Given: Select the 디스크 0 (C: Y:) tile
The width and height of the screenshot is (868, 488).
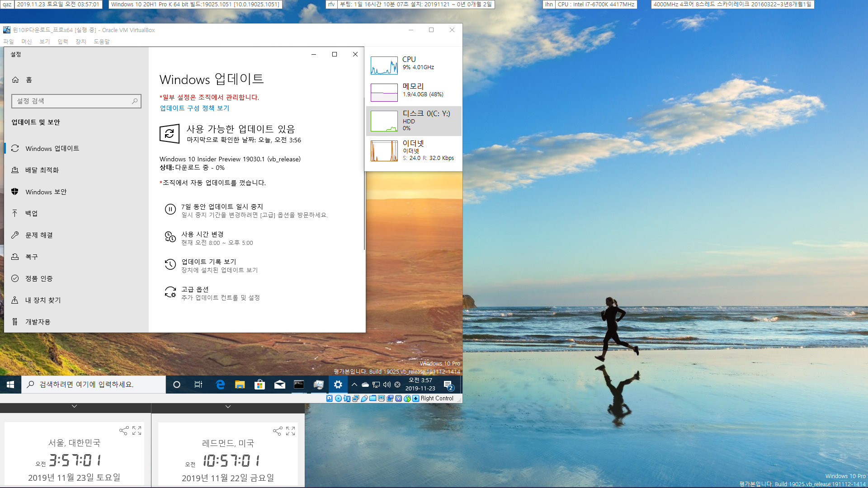Looking at the screenshot, I should 414,121.
